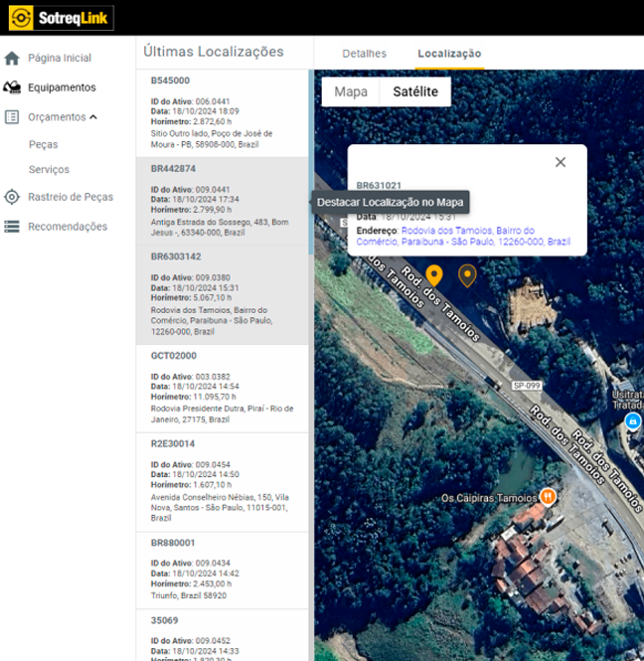This screenshot has width=644, height=661.
Task: Collapse the Orçamentos menu chevron
Action: (93, 117)
